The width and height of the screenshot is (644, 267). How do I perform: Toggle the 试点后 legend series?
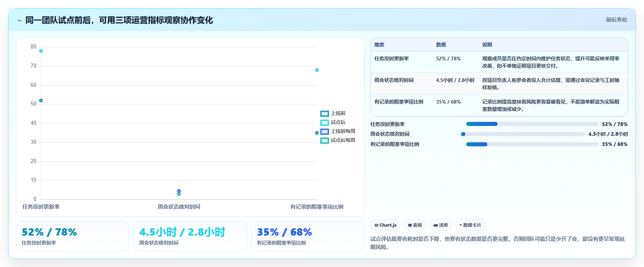[333, 122]
